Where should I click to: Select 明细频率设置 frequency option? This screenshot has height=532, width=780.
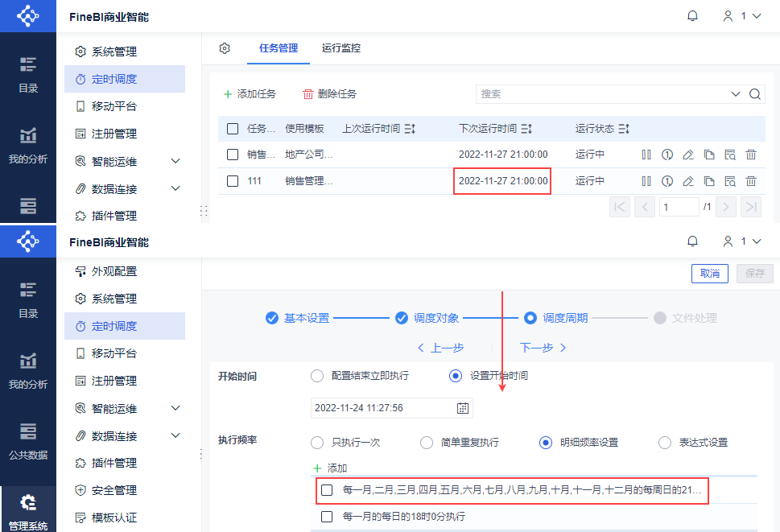point(546,443)
